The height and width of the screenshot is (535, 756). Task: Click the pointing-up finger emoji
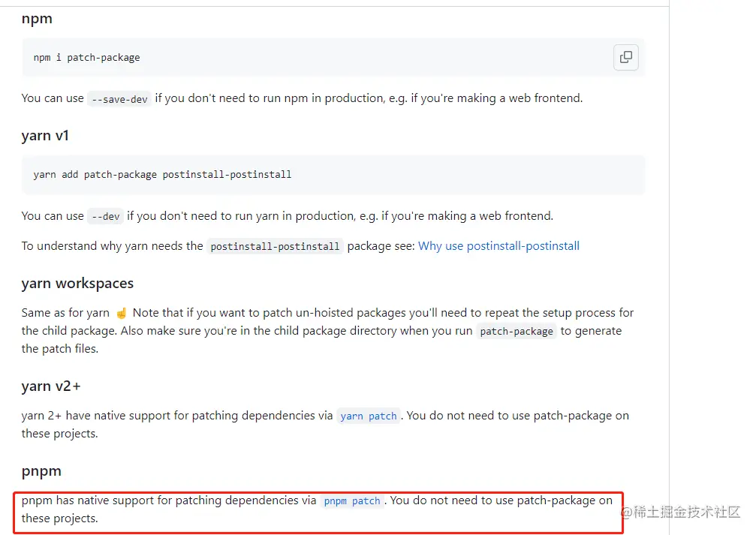click(x=122, y=313)
